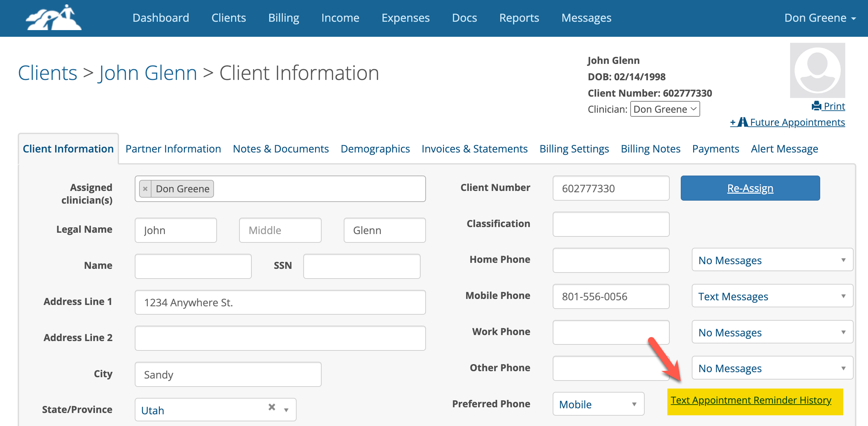The width and height of the screenshot is (868, 426).
Task: Switch to the Billing Notes tab
Action: [x=650, y=148]
